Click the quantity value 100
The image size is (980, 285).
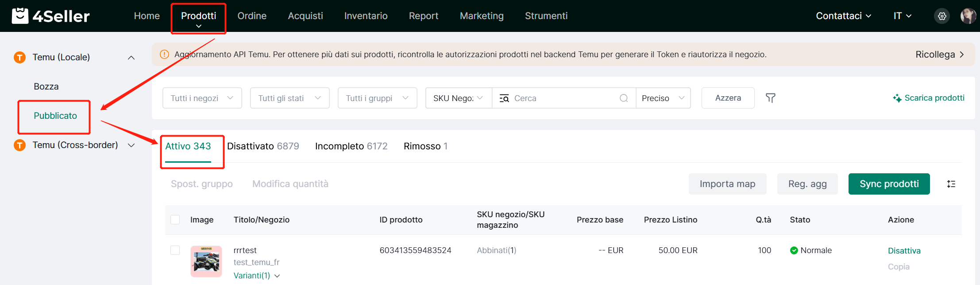pos(764,250)
